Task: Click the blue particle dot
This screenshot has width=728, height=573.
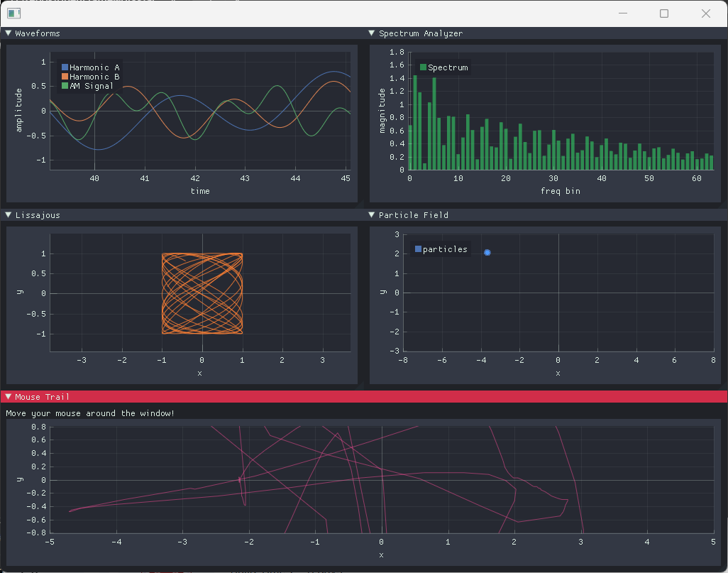Action: coord(487,252)
